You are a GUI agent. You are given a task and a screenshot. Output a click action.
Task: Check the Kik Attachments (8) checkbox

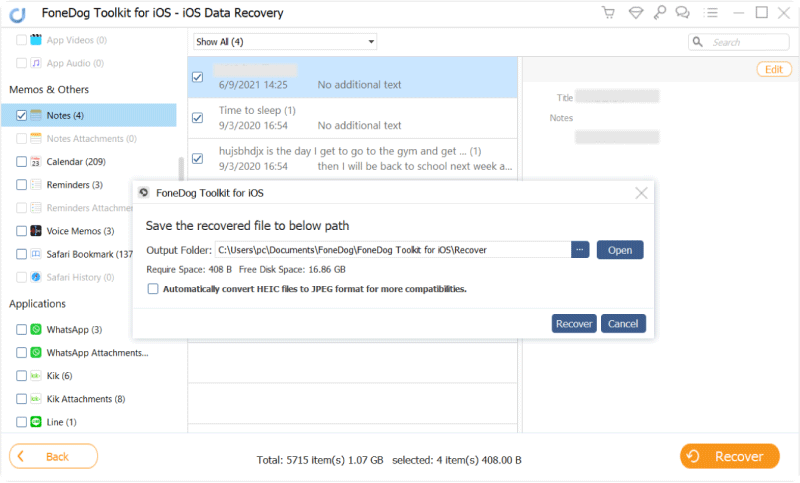[21, 399]
